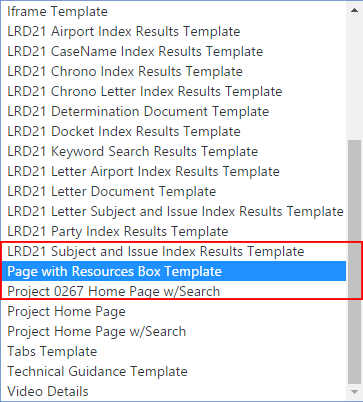Pick LRD21 Party Index Results Template
Image resolution: width=363 pixels, height=402 pixels.
click(x=173, y=231)
